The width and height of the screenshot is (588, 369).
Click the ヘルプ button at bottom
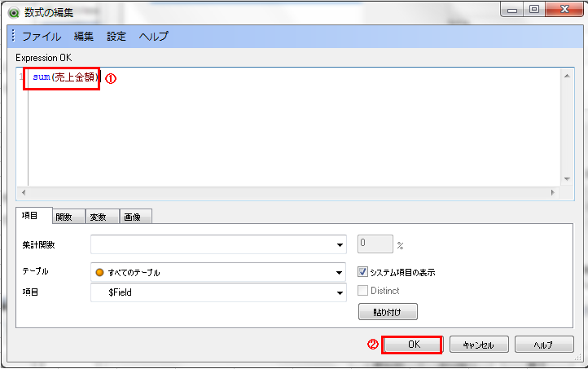click(x=544, y=345)
